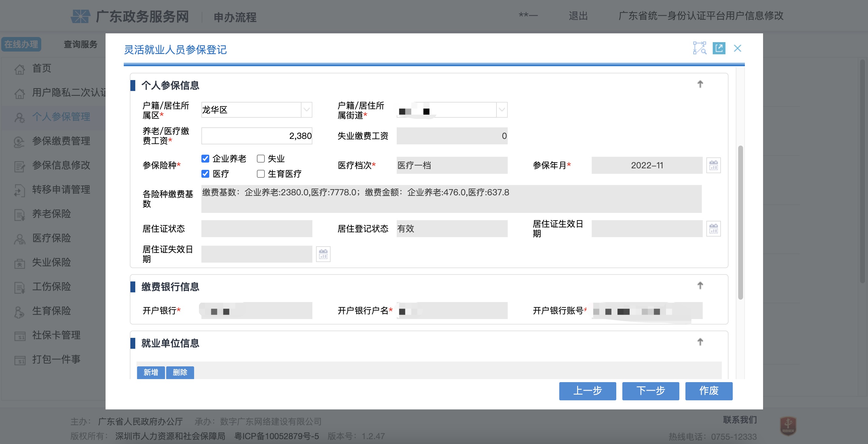868x444 pixels.
Task: Check the 生育医疗 option
Action: (x=260, y=174)
